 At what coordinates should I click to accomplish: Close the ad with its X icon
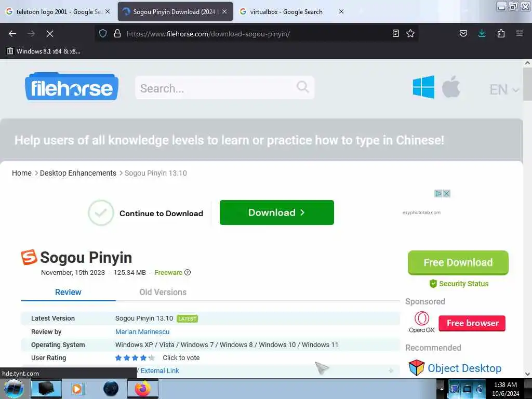click(446, 193)
